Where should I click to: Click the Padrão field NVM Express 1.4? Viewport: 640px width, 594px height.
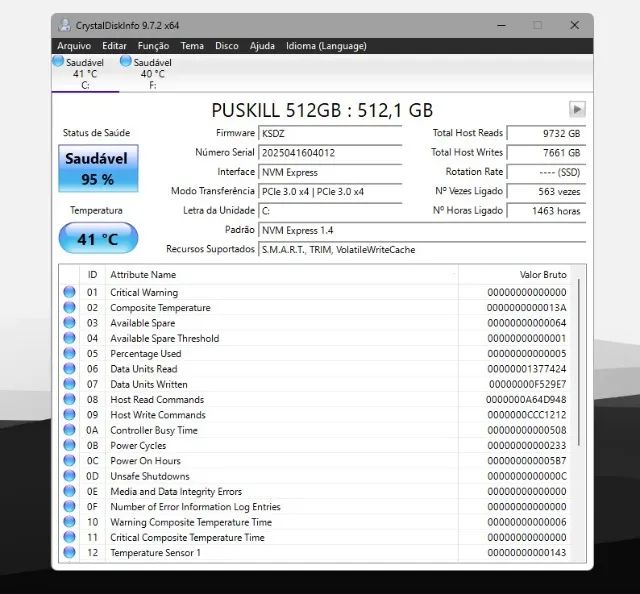[422, 230]
